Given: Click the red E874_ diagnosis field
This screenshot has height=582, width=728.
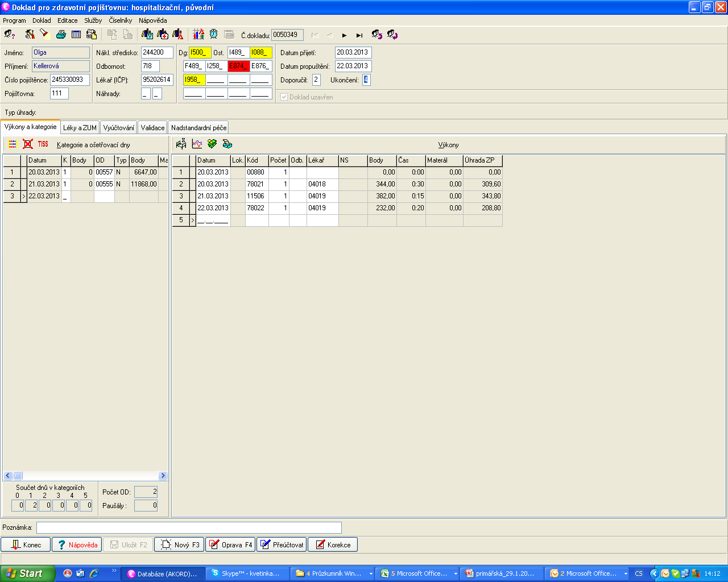Looking at the screenshot, I should (239, 66).
